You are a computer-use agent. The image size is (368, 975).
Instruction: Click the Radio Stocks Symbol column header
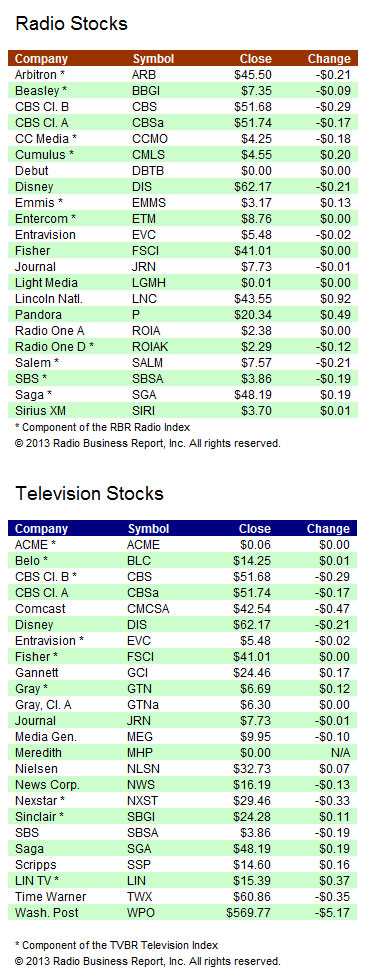click(153, 59)
